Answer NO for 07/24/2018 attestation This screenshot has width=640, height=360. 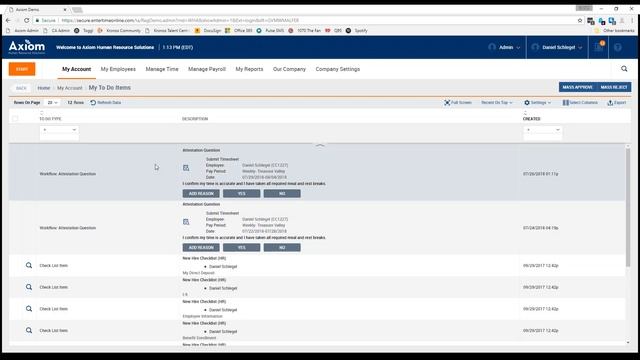click(x=282, y=247)
